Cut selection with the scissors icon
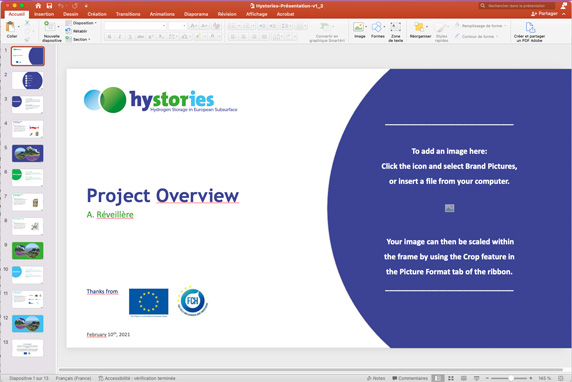The image size is (572, 382). click(27, 23)
